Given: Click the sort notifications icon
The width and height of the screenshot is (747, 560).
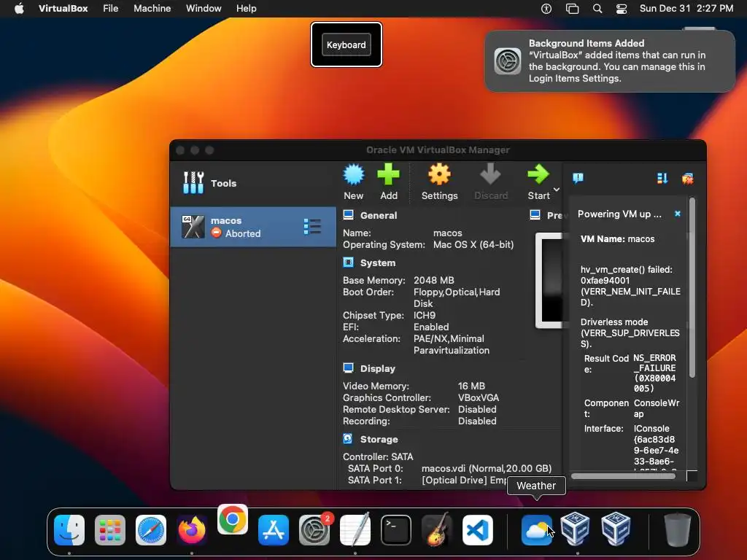Looking at the screenshot, I should pos(662,178).
